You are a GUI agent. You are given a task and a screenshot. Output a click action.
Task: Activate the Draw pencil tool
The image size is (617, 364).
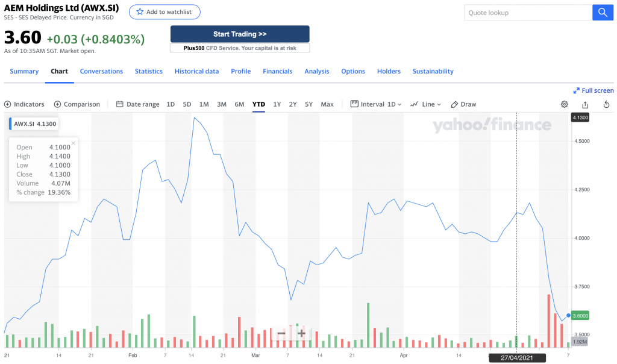(463, 104)
